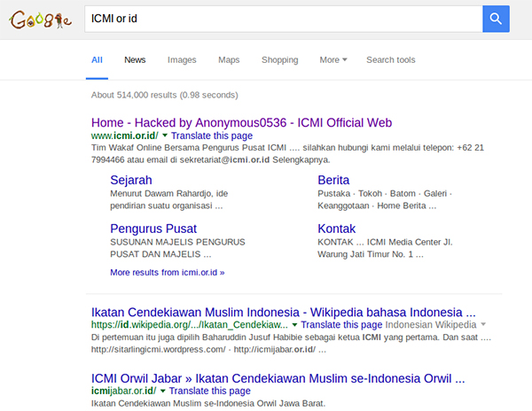Image resolution: width=532 pixels, height=411 pixels.
Task: Expand the More dropdown menu
Action: (x=332, y=60)
